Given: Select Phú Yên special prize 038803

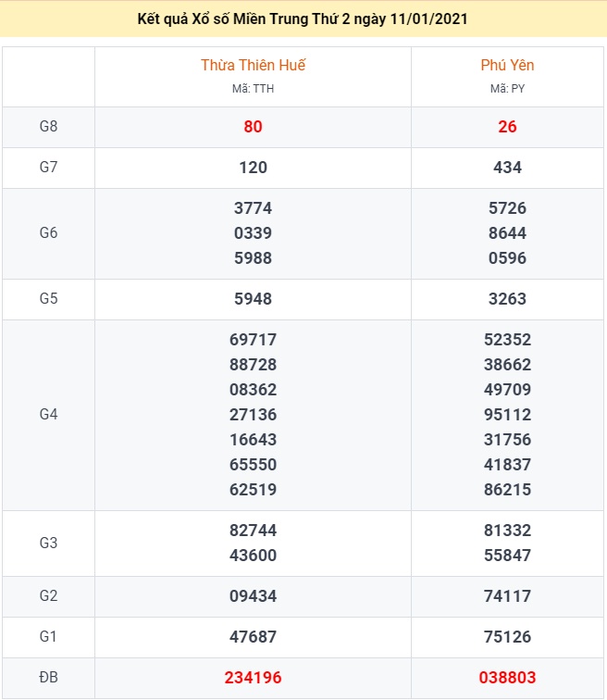Looking at the screenshot, I should pyautogui.click(x=507, y=678).
